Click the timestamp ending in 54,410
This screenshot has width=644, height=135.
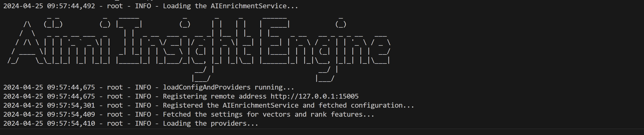tap(49, 123)
